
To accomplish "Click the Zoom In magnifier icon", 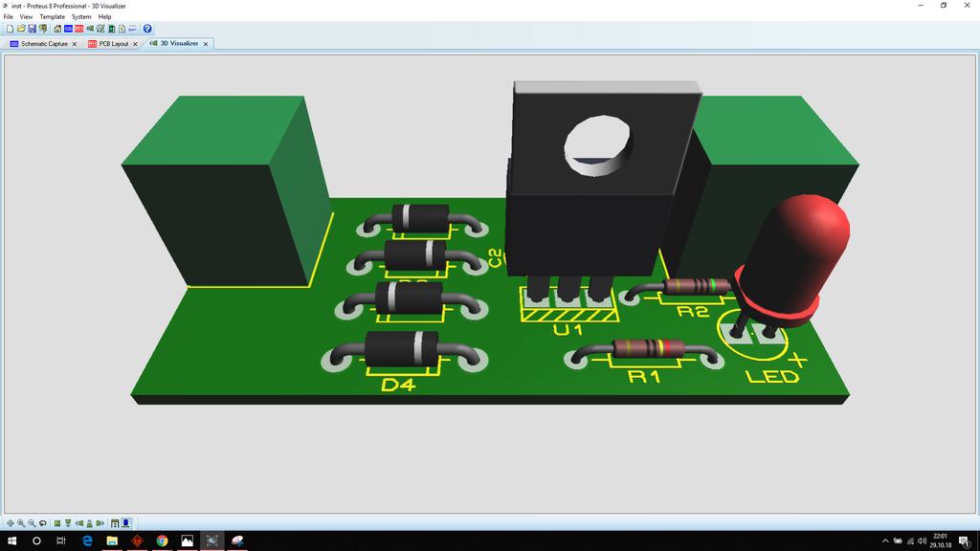I will coord(21,523).
